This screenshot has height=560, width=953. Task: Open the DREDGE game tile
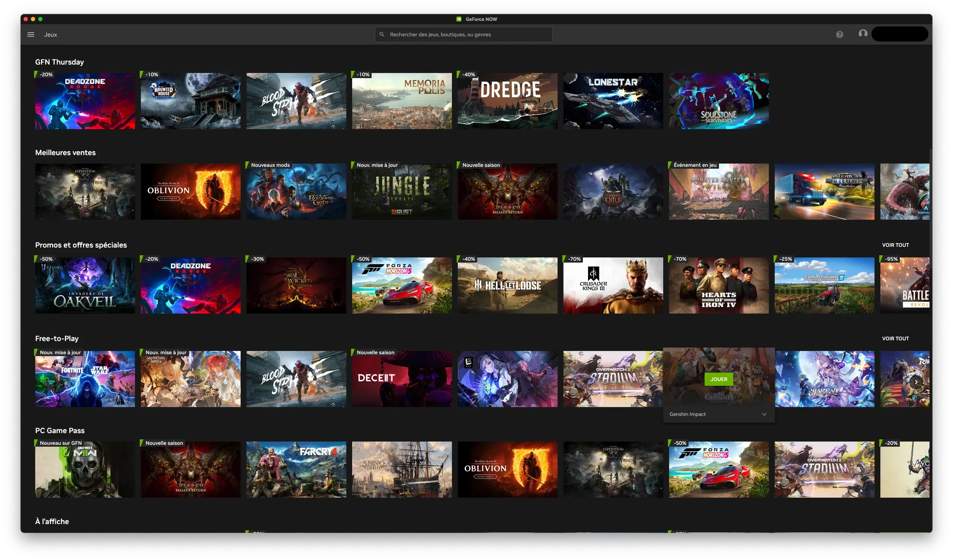pos(507,100)
